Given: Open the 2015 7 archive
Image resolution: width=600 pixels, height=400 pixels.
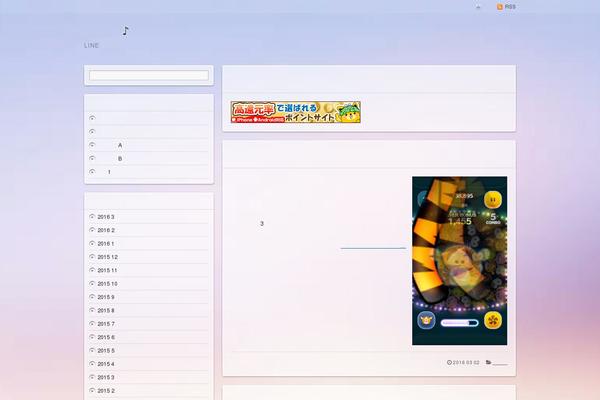Looking at the screenshot, I should (x=106, y=324).
